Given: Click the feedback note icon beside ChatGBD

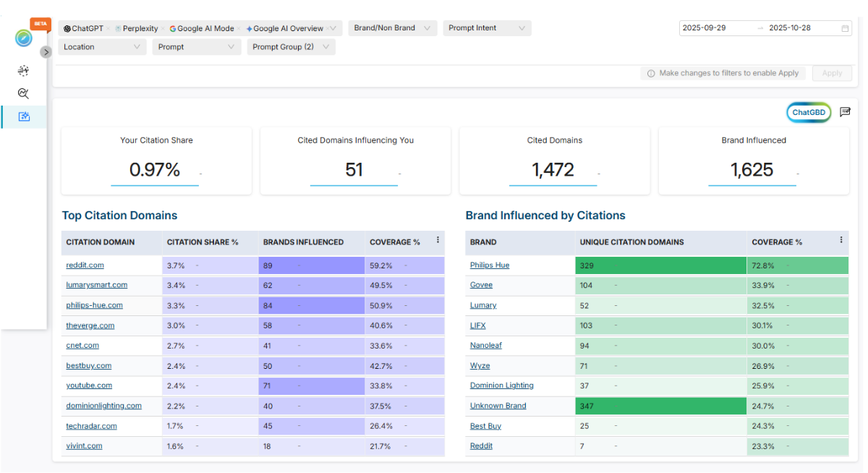Looking at the screenshot, I should click(845, 112).
